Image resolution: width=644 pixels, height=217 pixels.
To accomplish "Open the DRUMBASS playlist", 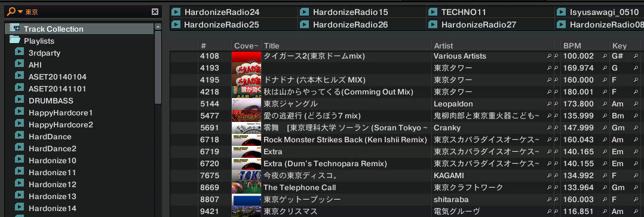I will [x=51, y=100].
